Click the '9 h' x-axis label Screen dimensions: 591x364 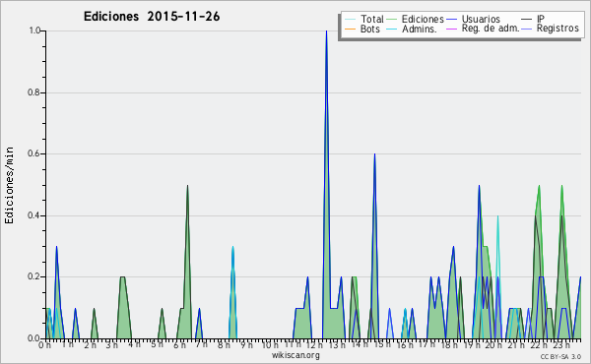click(x=246, y=345)
